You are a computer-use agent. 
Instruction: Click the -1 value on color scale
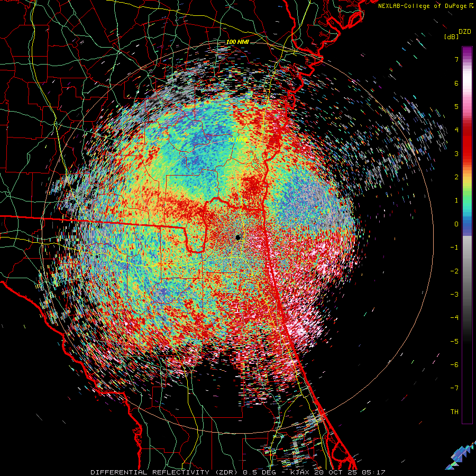tap(454, 248)
